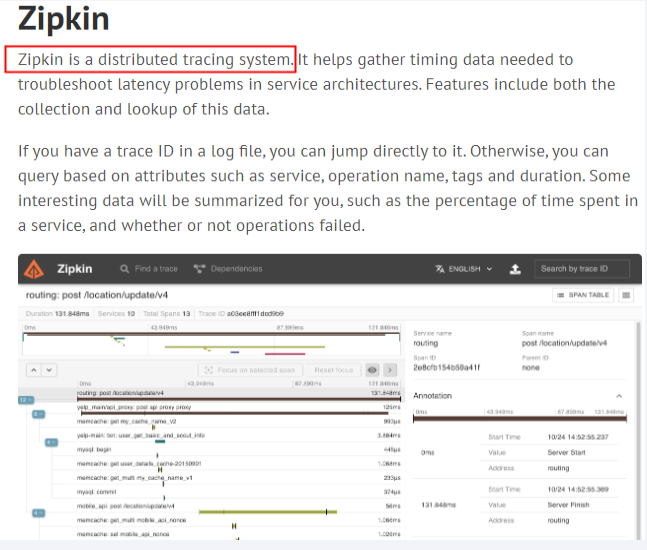Select the routing: post /location/update/v4 span row
Image resolution: width=647 pixels, height=550 pixels.
tap(238, 395)
